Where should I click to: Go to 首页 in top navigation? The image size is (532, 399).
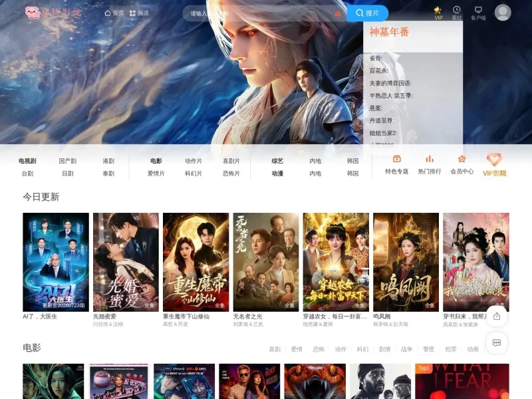[x=114, y=13]
